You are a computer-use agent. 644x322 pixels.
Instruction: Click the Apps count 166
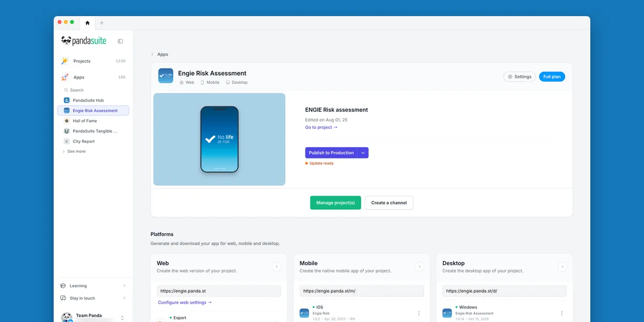122,77
